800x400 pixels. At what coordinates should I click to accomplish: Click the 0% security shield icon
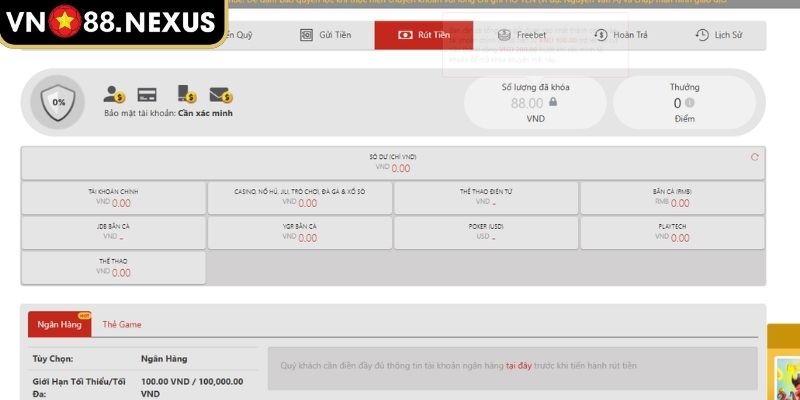[58, 102]
